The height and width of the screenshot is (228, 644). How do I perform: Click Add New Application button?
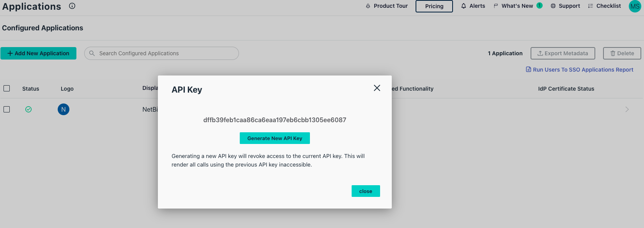[x=38, y=53]
